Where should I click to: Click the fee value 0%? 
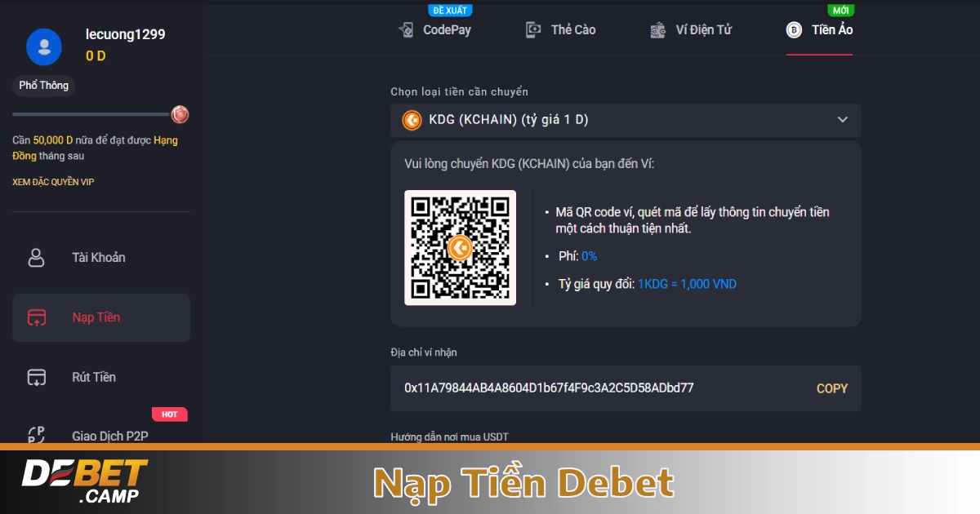590,256
